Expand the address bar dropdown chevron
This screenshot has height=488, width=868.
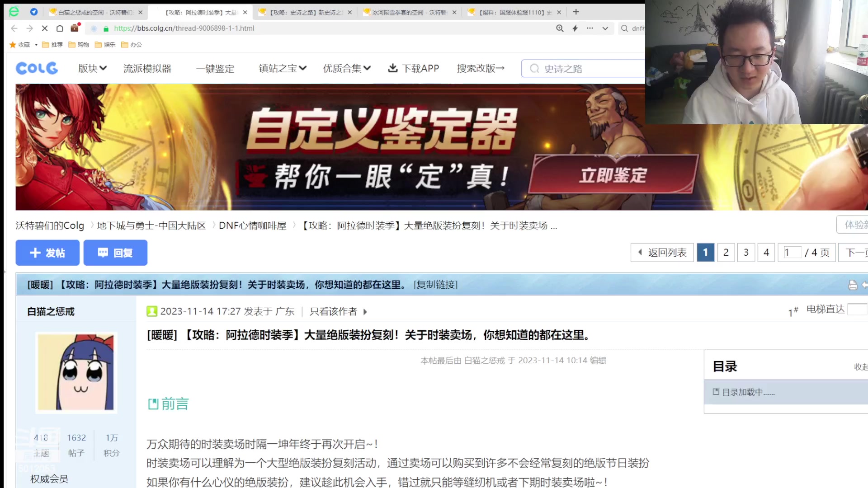pos(605,28)
